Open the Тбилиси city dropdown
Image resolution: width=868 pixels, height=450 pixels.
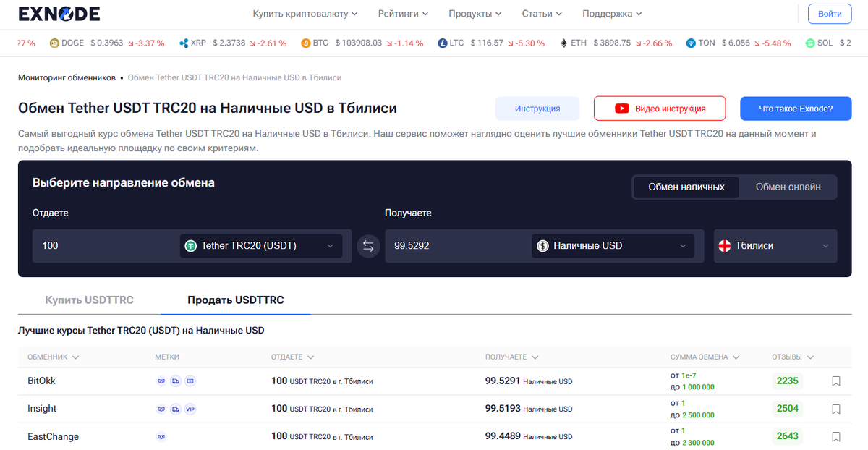click(775, 245)
